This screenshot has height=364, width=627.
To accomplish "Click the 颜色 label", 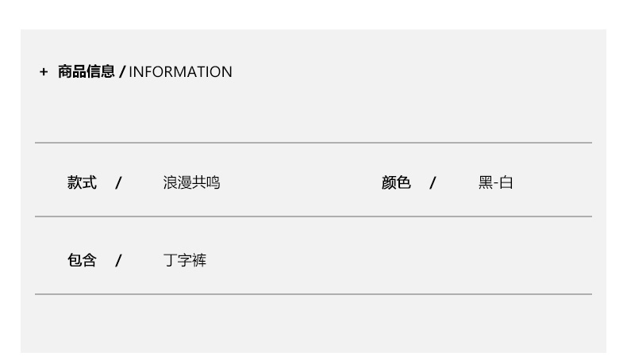I will point(396,183).
